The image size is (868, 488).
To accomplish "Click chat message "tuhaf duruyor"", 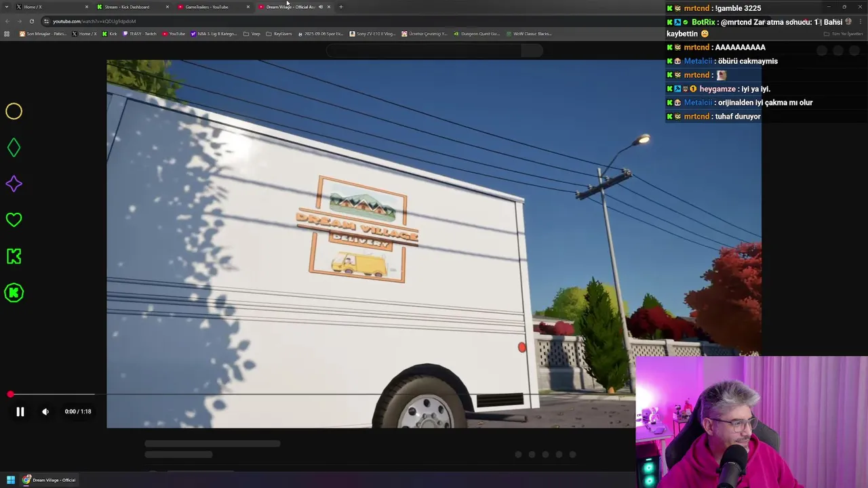I will [738, 117].
